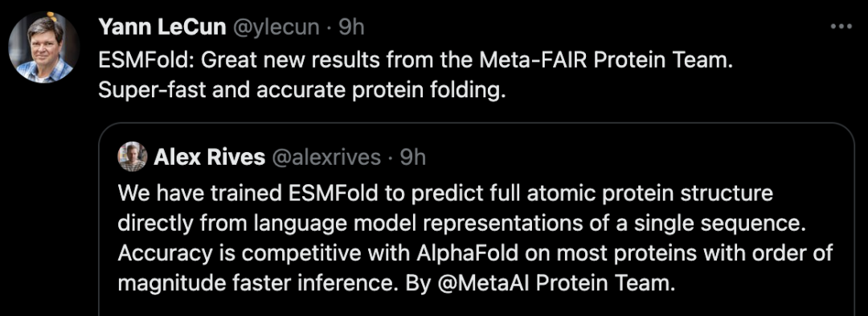This screenshot has width=868, height=316.
Task: Open Alex Rives' small avatar in quote
Action: (x=133, y=157)
